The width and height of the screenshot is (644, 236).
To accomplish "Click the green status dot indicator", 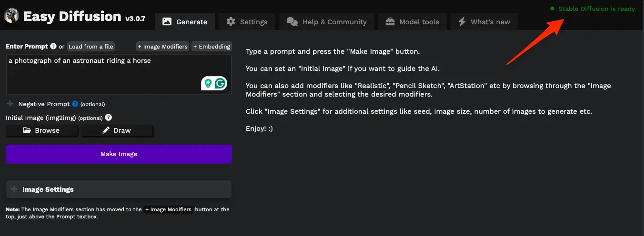I will (x=552, y=9).
